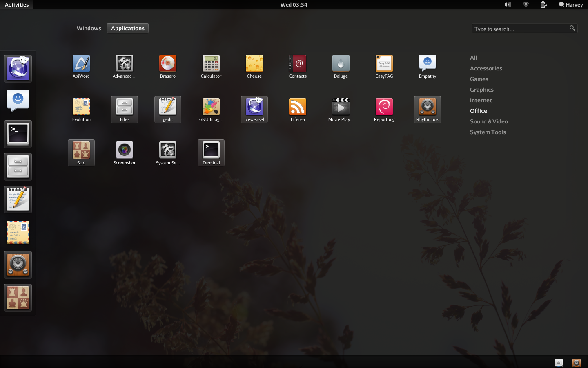588x368 pixels.
Task: Open the Evolution envelope in the dash
Action: [x=18, y=232]
